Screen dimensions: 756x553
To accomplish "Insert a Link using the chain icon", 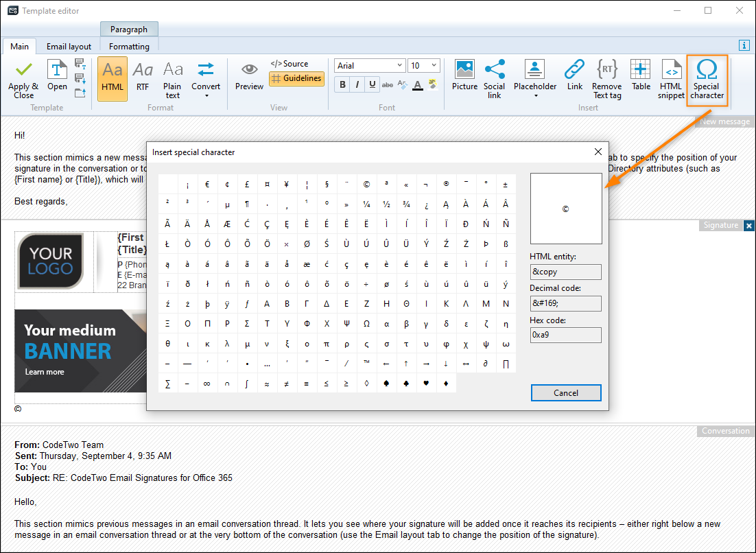I will 575,69.
